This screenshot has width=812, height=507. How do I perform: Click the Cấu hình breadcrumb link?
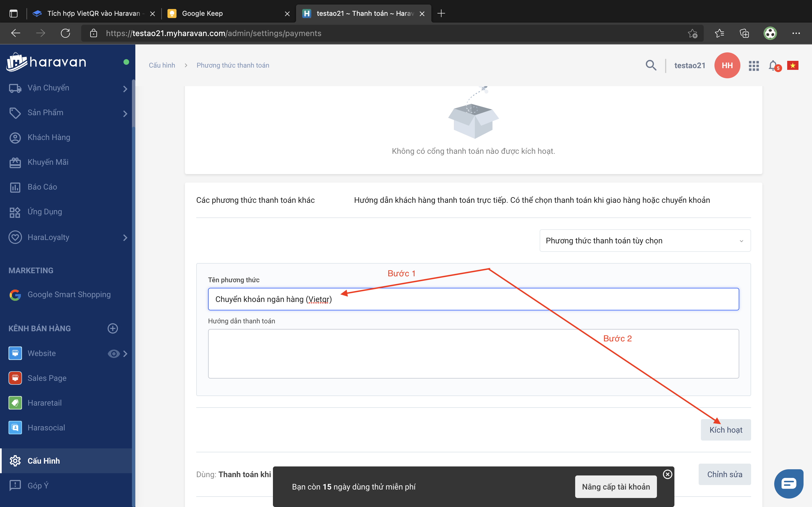point(162,65)
